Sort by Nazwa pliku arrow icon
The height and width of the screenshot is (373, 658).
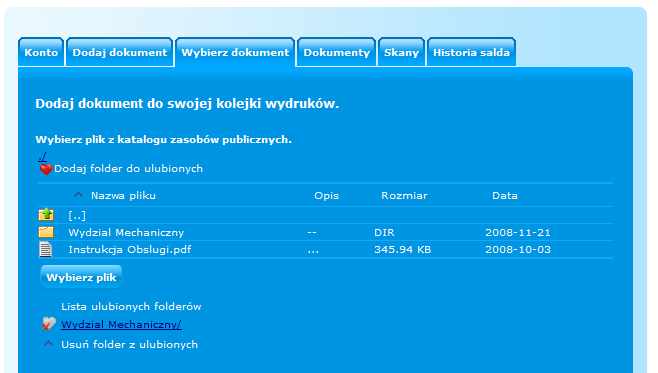(x=78, y=195)
